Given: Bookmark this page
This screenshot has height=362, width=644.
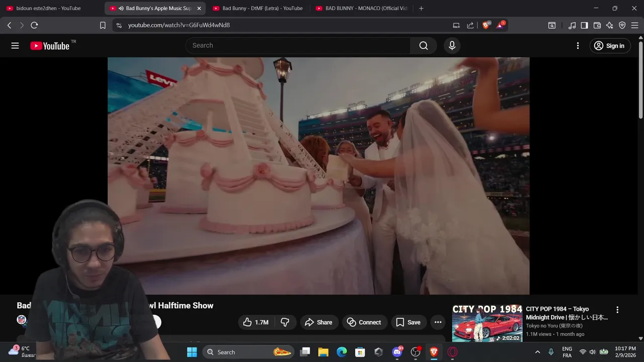Looking at the screenshot, I should [x=103, y=25].
